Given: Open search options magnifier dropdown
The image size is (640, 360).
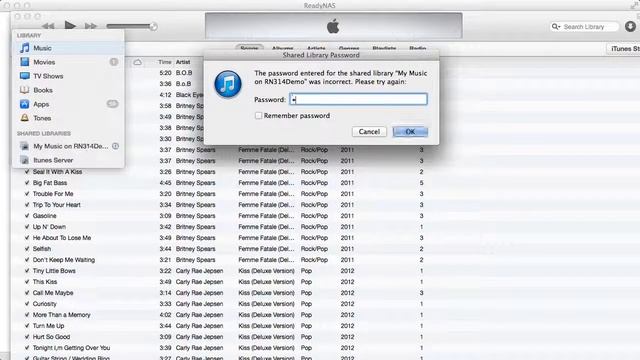Looking at the screenshot, I should (x=556, y=27).
